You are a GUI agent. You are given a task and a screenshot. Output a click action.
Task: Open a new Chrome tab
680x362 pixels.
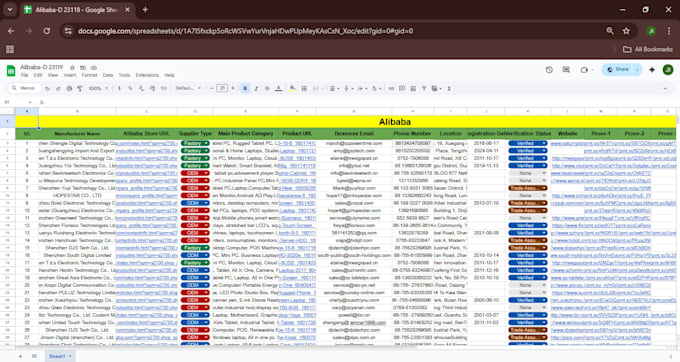pos(145,10)
